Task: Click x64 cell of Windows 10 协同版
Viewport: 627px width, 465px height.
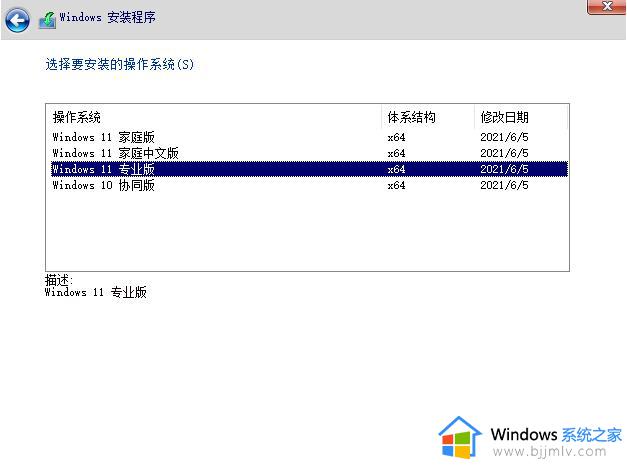Action: [x=396, y=185]
